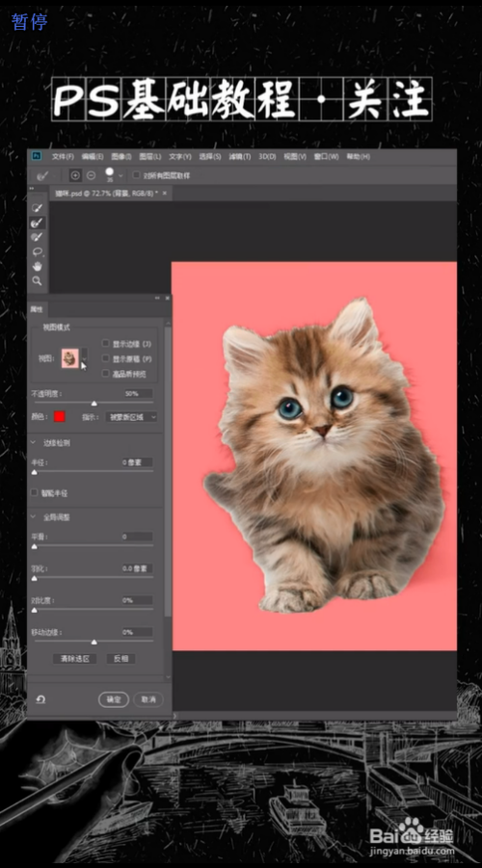482x868 pixels.
Task: Open the 帮助(H) menu
Action: pos(358,157)
